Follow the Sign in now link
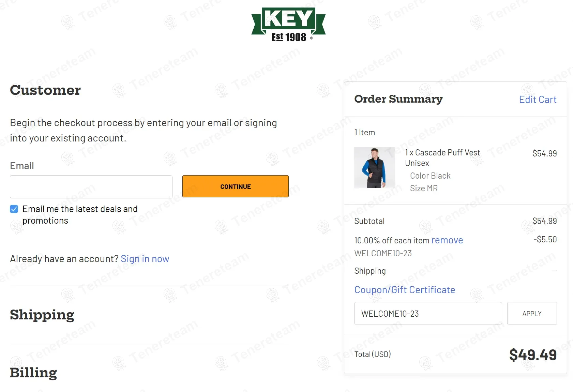 (x=145, y=259)
